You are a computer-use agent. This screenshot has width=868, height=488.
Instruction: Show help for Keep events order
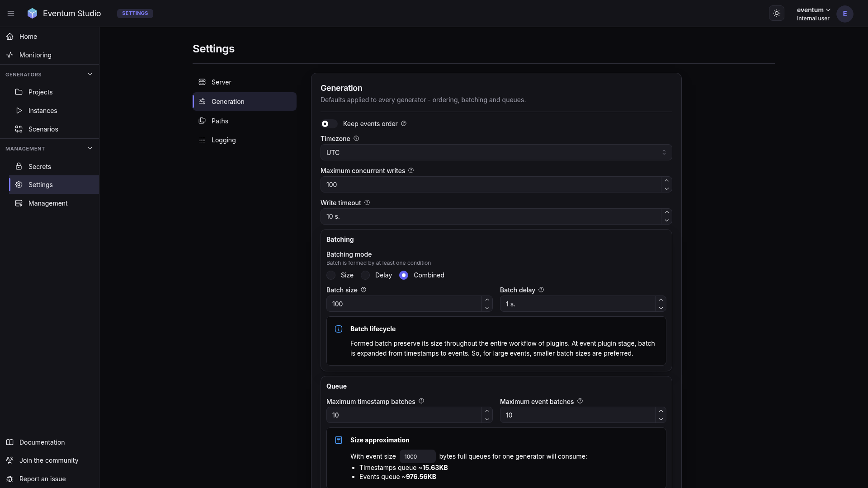[x=404, y=124]
